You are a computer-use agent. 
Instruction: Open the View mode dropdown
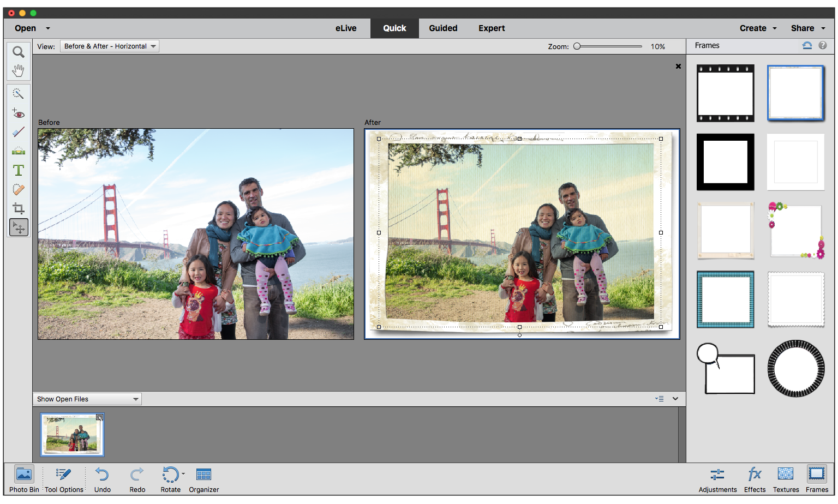click(x=110, y=46)
